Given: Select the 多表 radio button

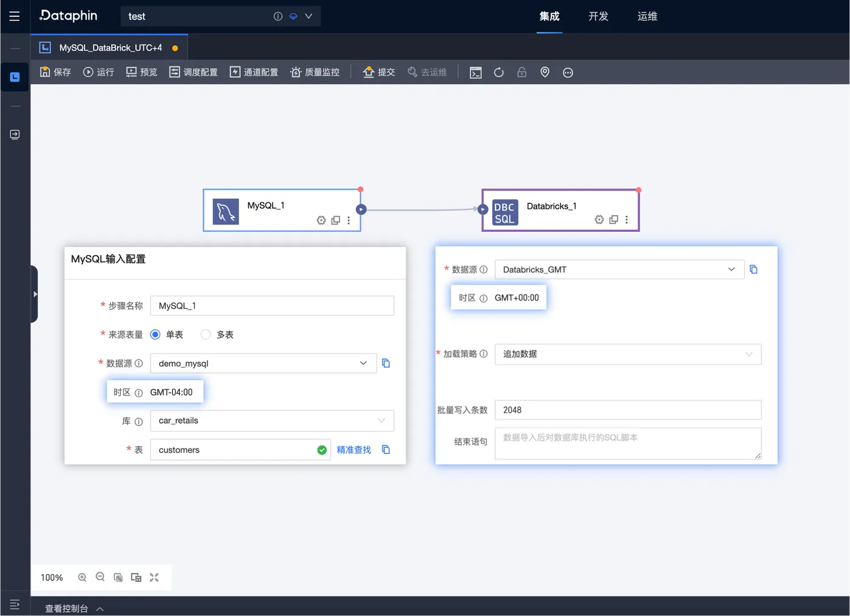Looking at the screenshot, I should click(x=206, y=334).
